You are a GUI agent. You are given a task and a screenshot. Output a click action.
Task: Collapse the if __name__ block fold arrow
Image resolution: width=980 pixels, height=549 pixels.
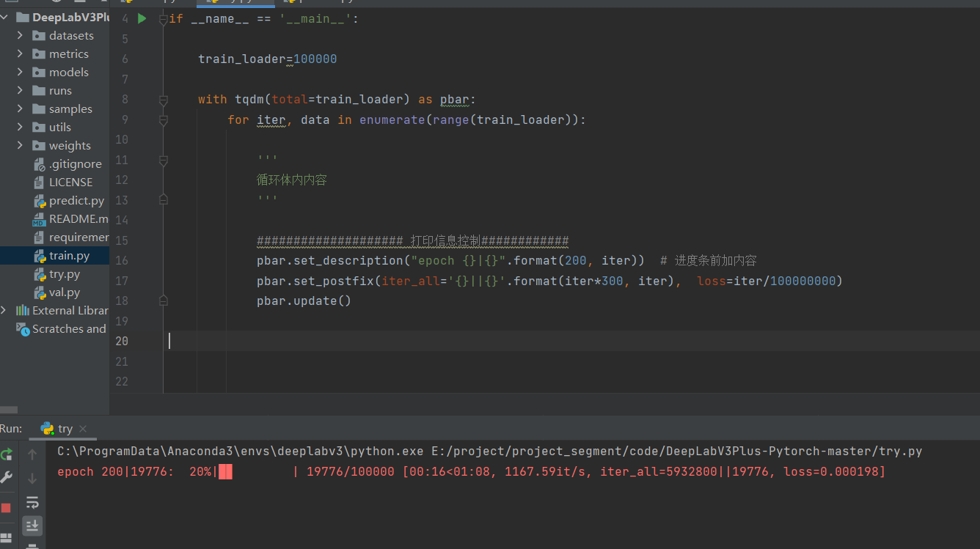tap(163, 18)
